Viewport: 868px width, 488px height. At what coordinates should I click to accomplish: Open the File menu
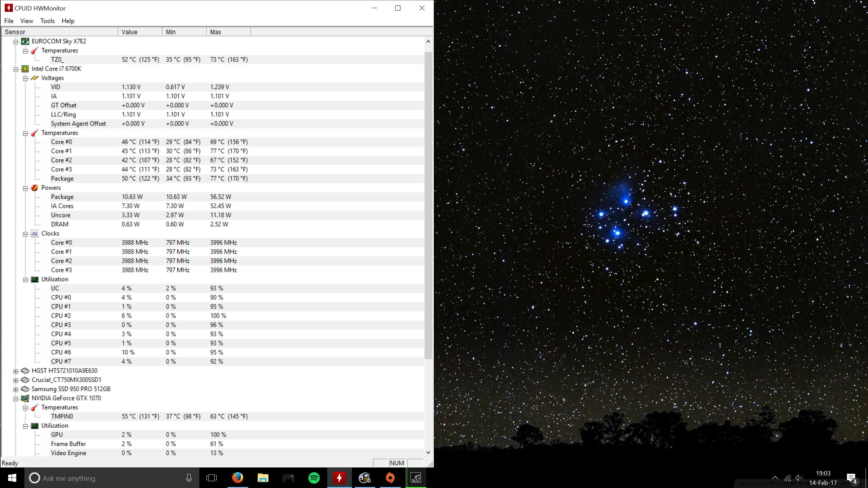(x=9, y=21)
